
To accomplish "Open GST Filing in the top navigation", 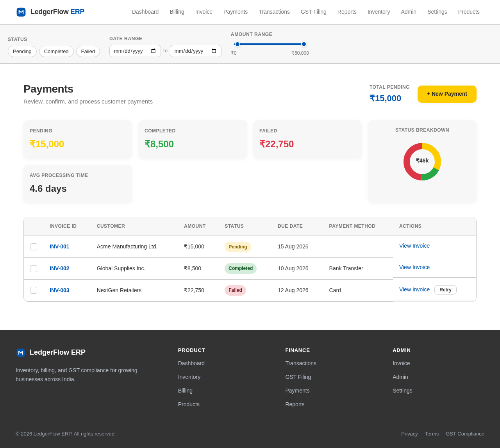I will click(x=314, y=12).
